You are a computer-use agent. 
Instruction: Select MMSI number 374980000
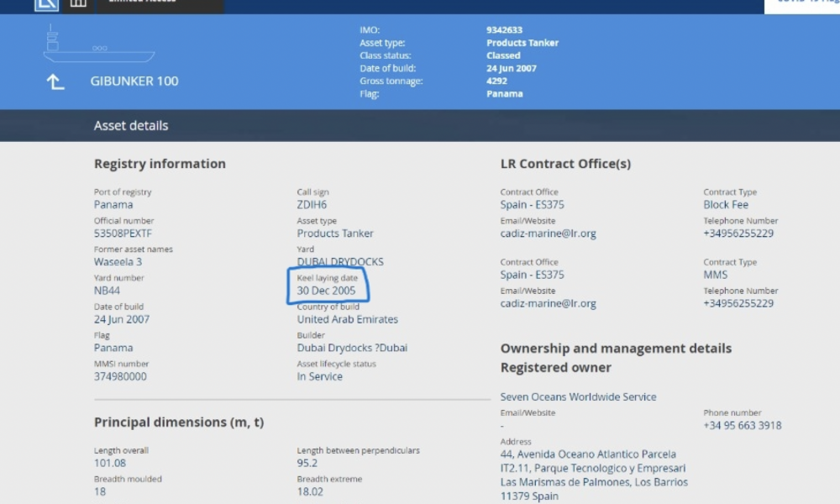(120, 376)
